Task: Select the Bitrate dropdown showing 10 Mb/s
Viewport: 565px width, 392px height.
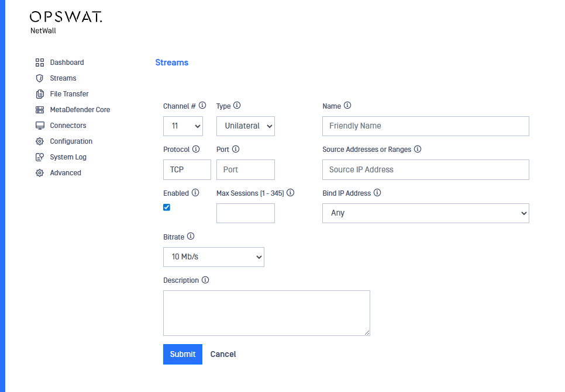Action: tap(213, 257)
